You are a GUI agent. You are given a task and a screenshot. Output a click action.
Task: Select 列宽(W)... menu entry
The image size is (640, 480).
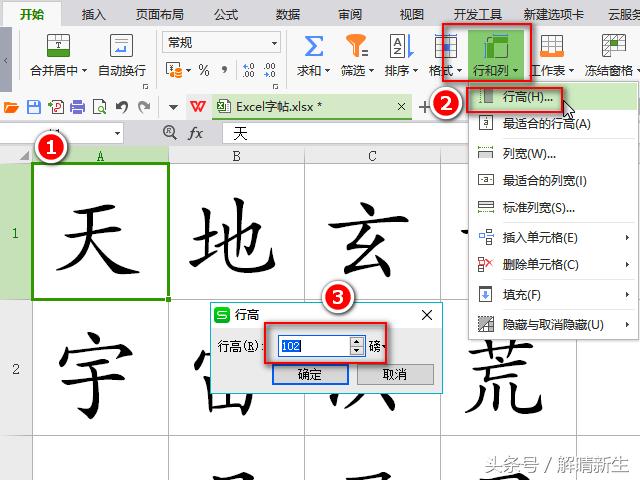coord(553,154)
